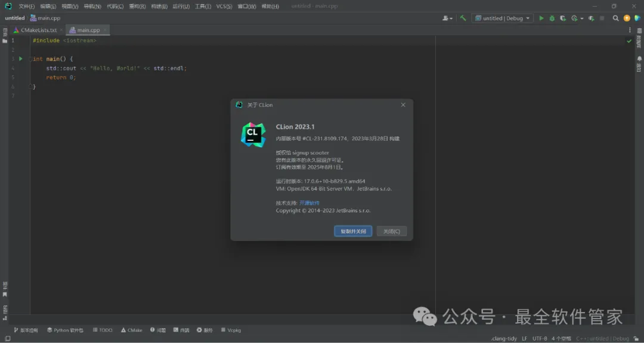Viewport: 644px width, 343px height.
Task: Open the VCS(S) menu
Action: [224, 6]
